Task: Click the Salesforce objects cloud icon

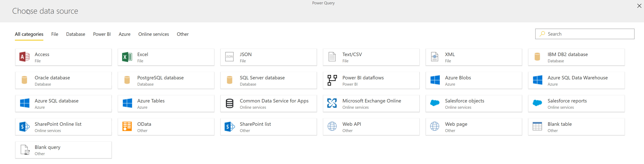Action: tap(435, 103)
